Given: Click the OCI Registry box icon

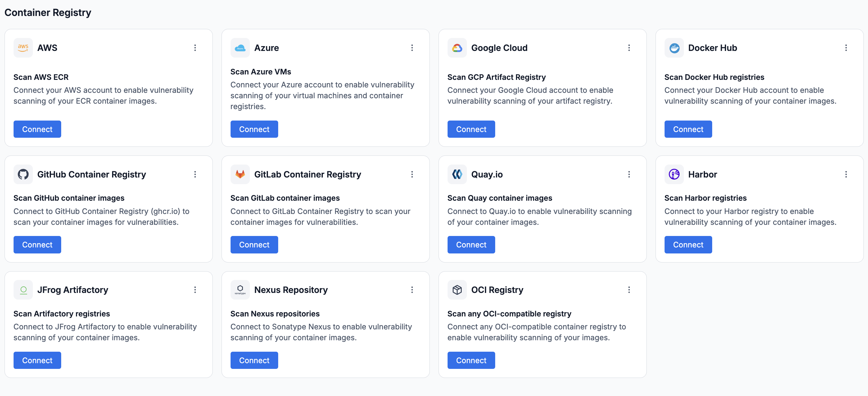Looking at the screenshot, I should point(457,290).
